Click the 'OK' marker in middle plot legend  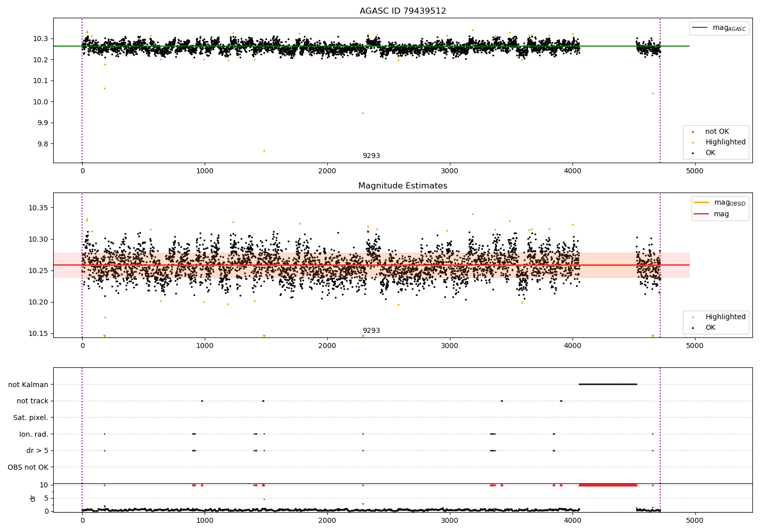693,328
